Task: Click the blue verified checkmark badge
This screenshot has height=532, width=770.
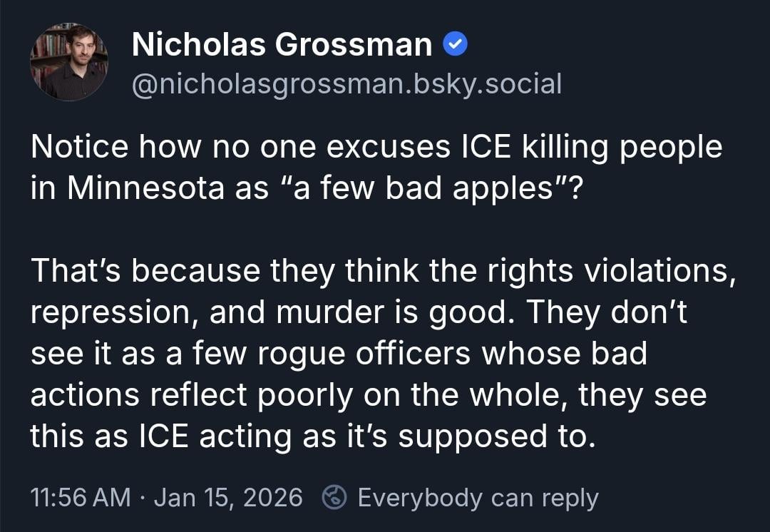Action: (455, 46)
